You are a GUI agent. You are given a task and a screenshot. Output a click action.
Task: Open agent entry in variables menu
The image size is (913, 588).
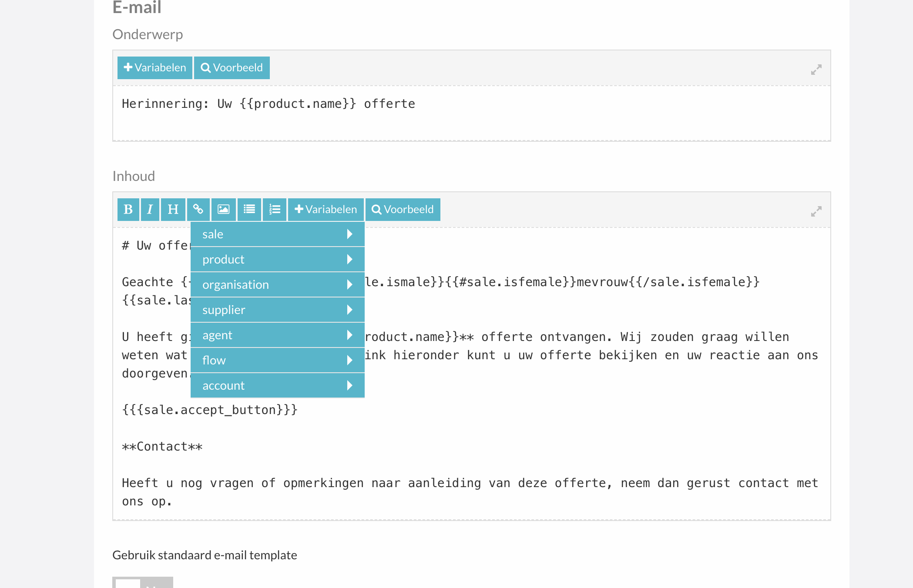[x=277, y=335]
